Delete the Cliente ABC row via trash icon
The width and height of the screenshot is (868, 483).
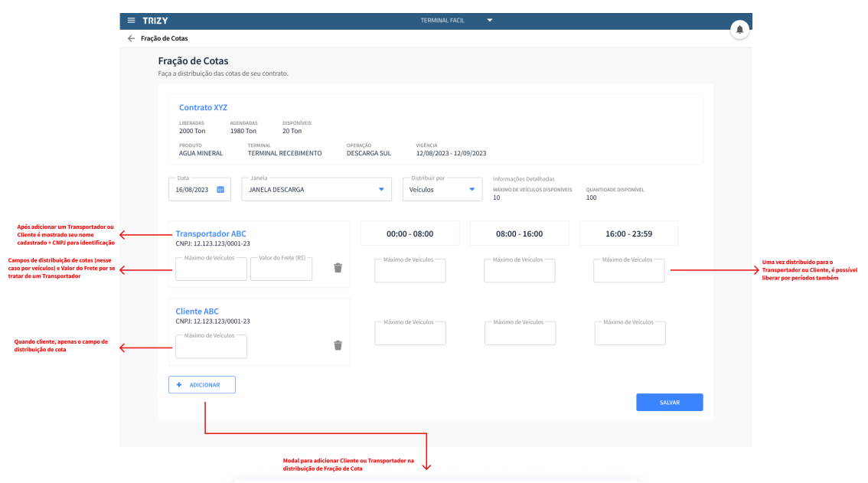pos(338,346)
